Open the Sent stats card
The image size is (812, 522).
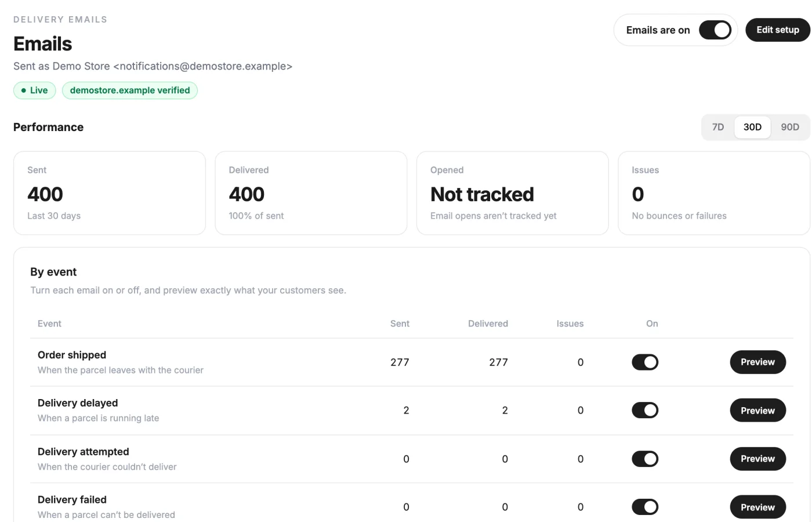110,193
